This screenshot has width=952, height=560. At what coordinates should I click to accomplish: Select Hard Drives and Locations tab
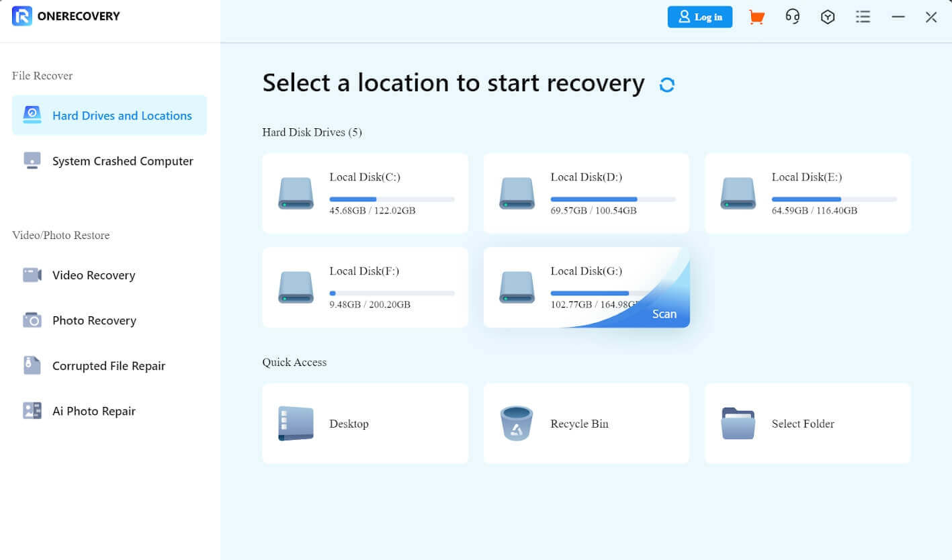pyautogui.click(x=110, y=115)
